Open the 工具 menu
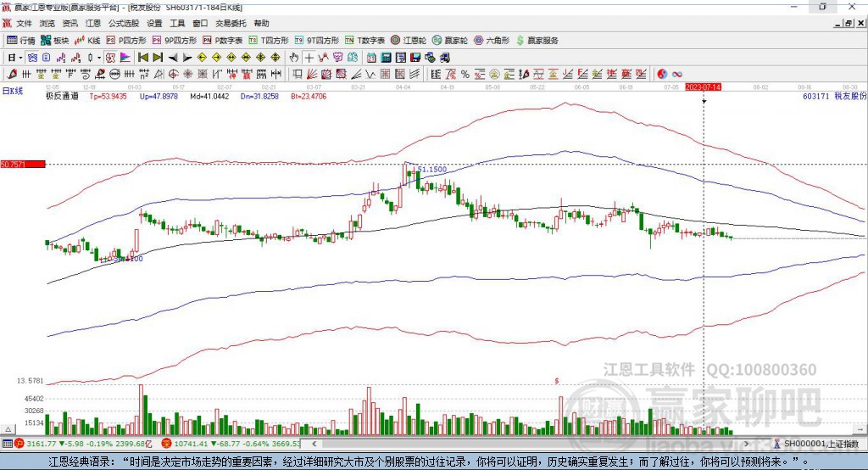 177,23
